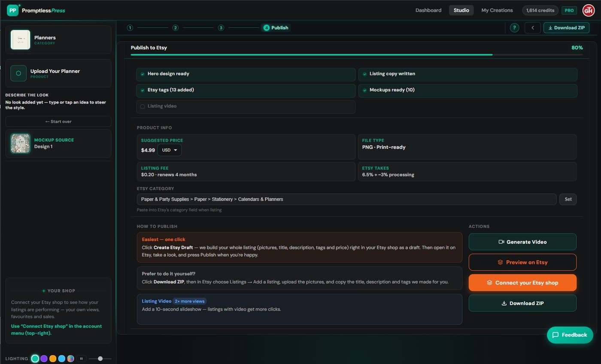Click the download icon in the Actions Download ZIP
Image resolution: width=601 pixels, height=364 pixels.
(x=504, y=303)
